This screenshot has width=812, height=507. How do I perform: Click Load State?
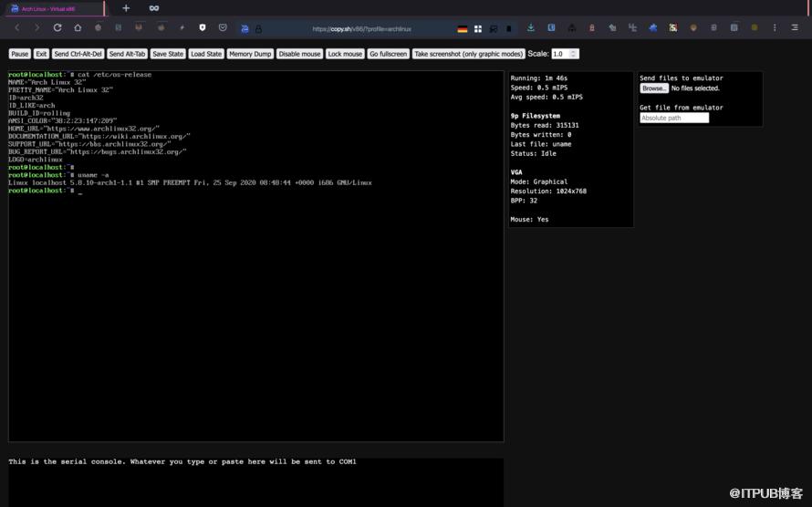point(206,54)
